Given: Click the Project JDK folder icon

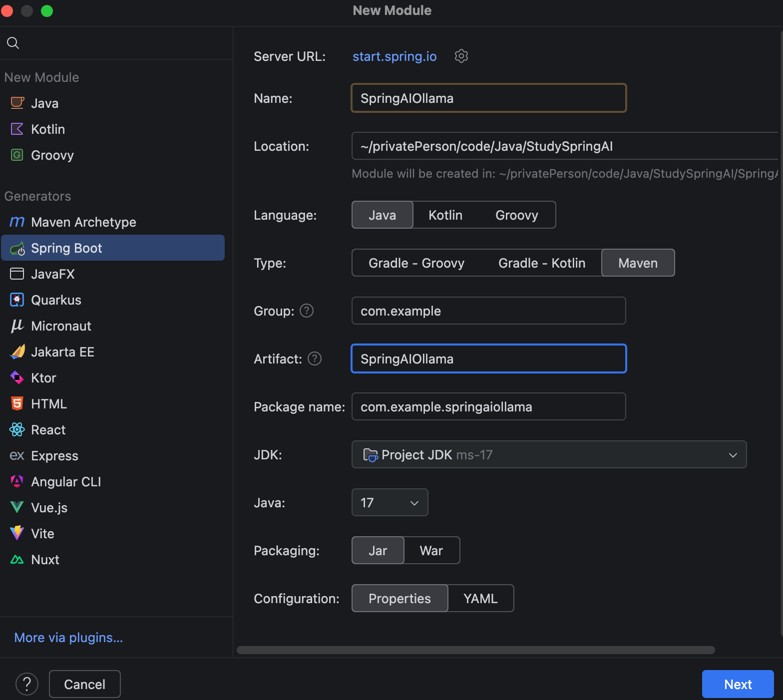Looking at the screenshot, I should pyautogui.click(x=371, y=455).
